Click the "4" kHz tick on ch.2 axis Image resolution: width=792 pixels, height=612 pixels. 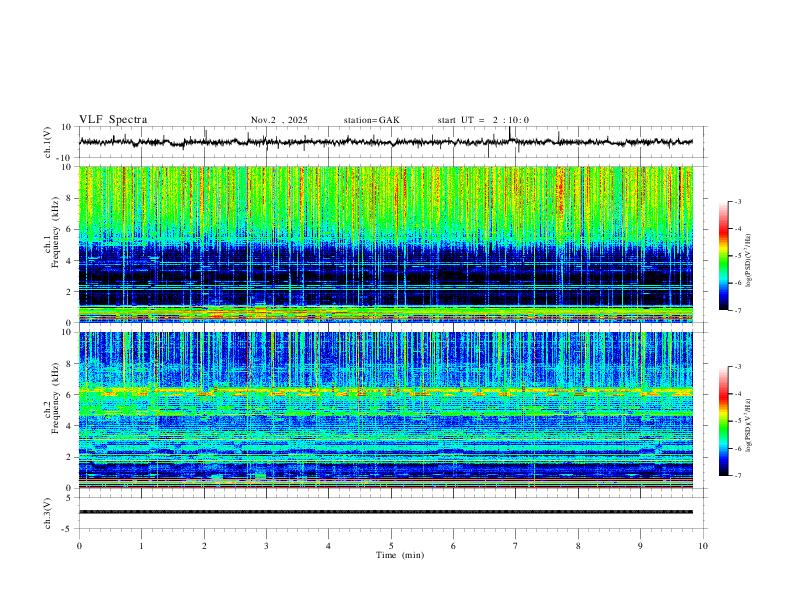coord(69,426)
